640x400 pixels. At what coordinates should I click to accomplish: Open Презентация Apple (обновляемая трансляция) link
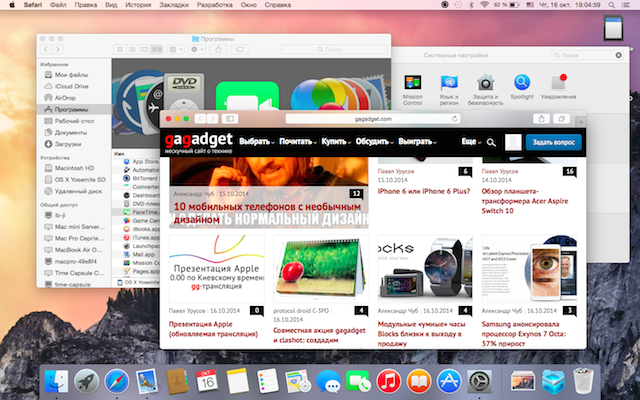(213, 329)
